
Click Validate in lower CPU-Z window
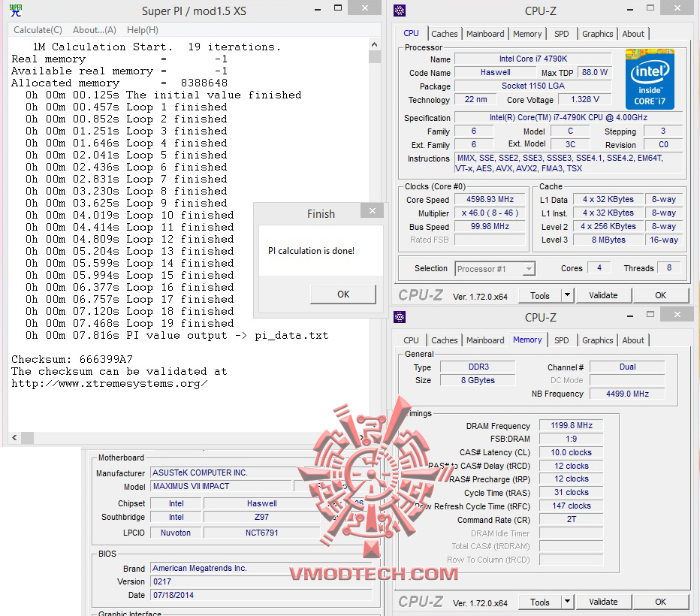coord(603,602)
